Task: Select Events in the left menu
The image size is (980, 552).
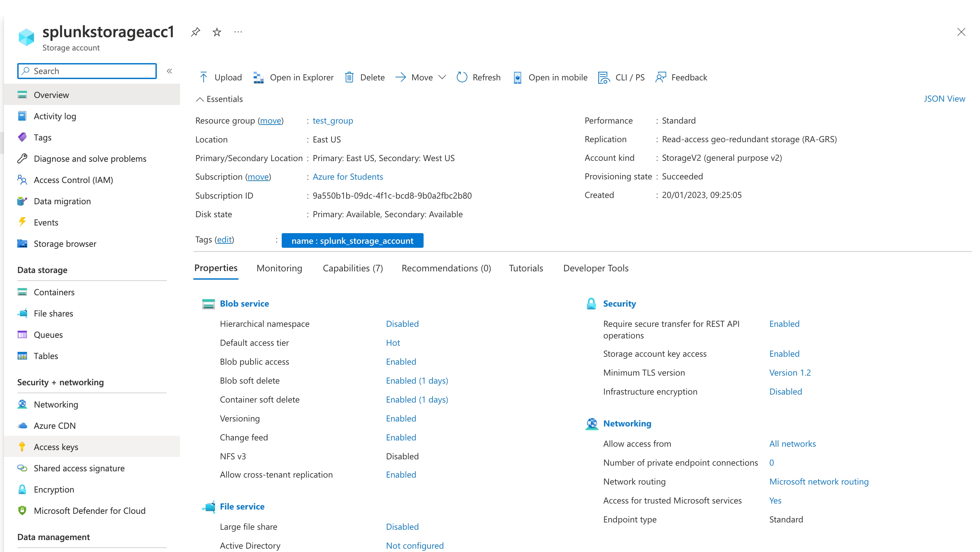Action: 92,223
